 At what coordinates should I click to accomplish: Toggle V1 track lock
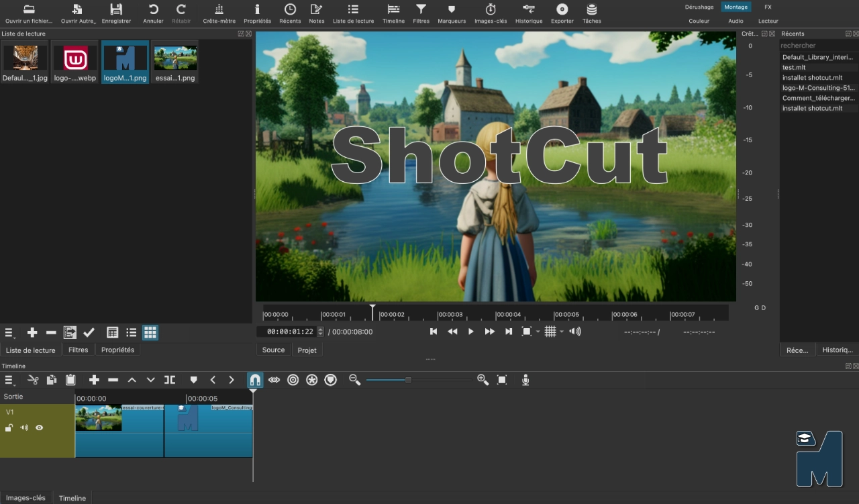coord(9,427)
